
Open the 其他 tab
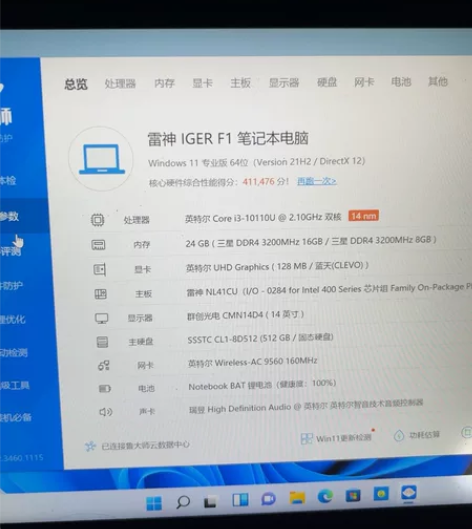pyautogui.click(x=438, y=81)
